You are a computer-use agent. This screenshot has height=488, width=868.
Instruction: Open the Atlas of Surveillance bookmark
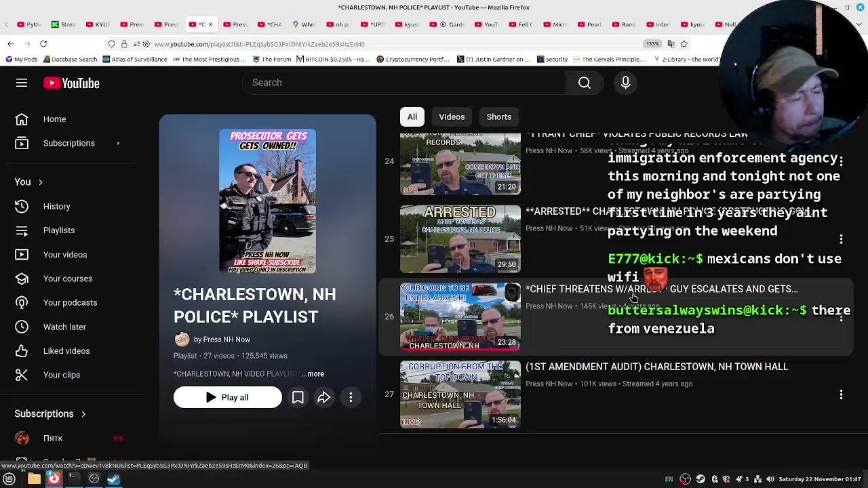click(x=134, y=60)
